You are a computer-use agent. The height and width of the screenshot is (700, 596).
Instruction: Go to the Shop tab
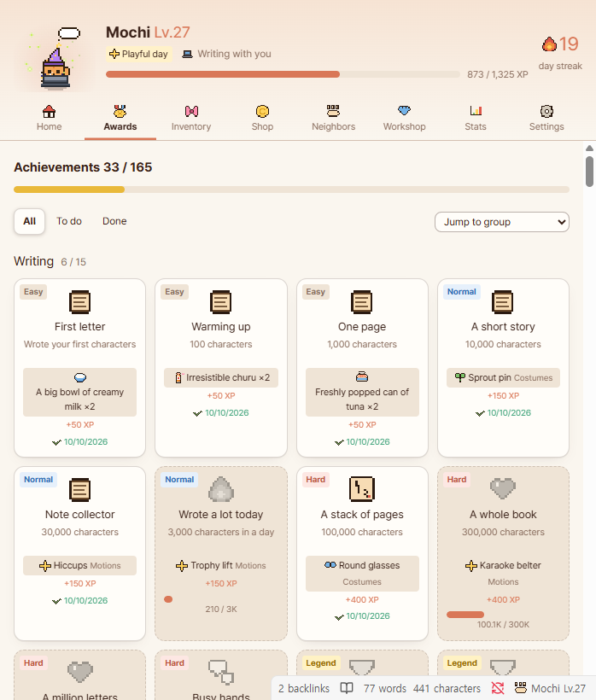point(262,119)
